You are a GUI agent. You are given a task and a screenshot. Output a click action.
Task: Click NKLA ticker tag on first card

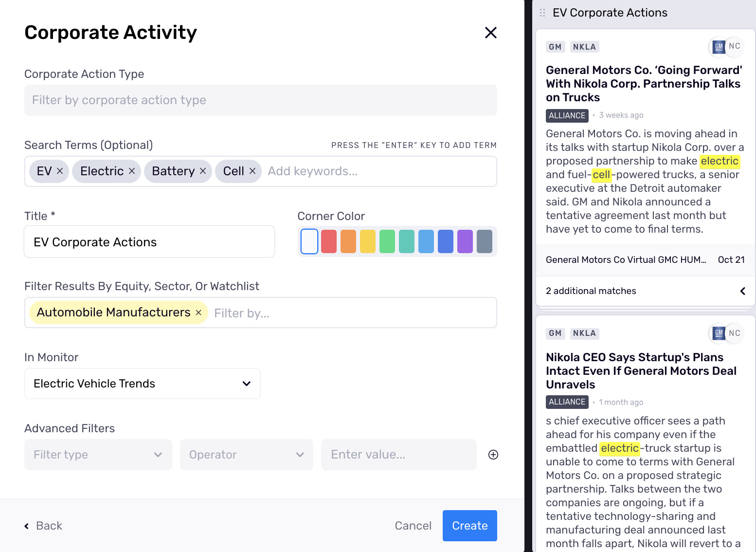[x=584, y=47]
